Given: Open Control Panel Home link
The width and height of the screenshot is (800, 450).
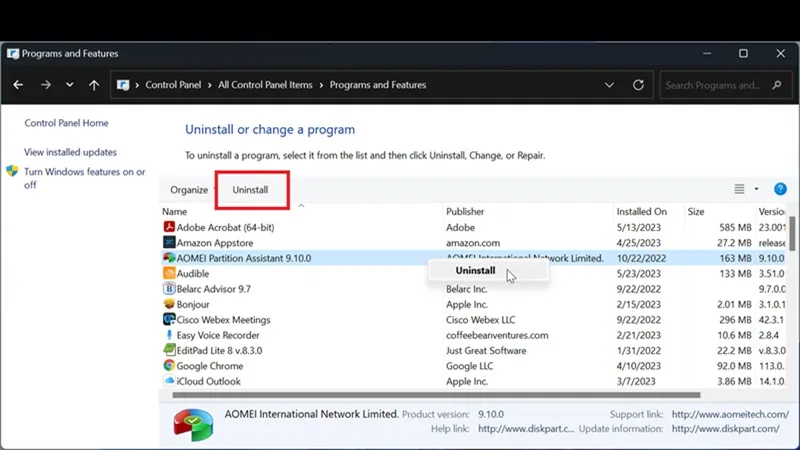Looking at the screenshot, I should pos(66,123).
